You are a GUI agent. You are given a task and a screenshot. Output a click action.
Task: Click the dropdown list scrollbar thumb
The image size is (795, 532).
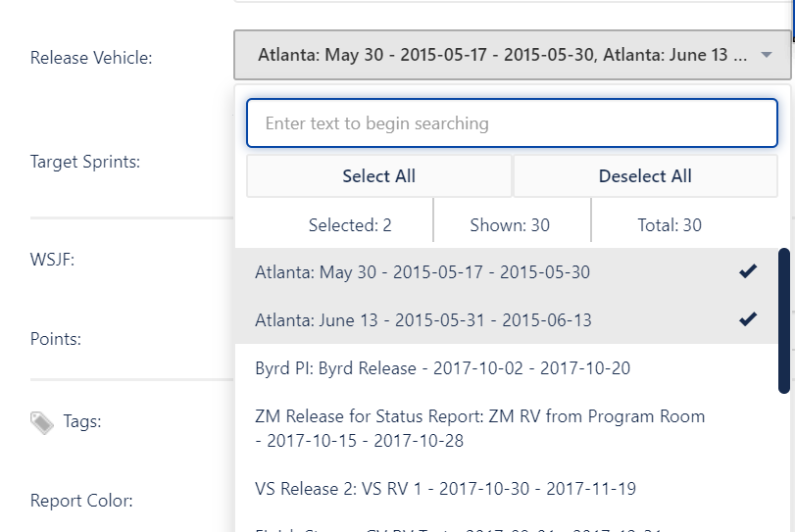pyautogui.click(x=784, y=320)
